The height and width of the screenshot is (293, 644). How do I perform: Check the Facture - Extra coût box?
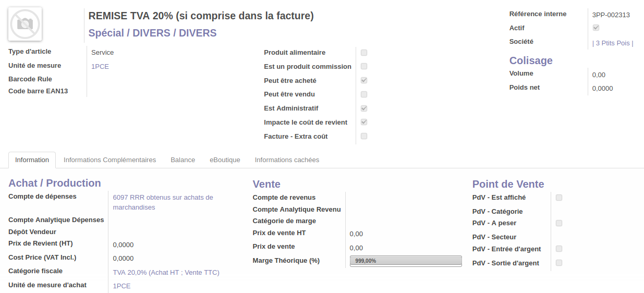pyautogui.click(x=364, y=136)
